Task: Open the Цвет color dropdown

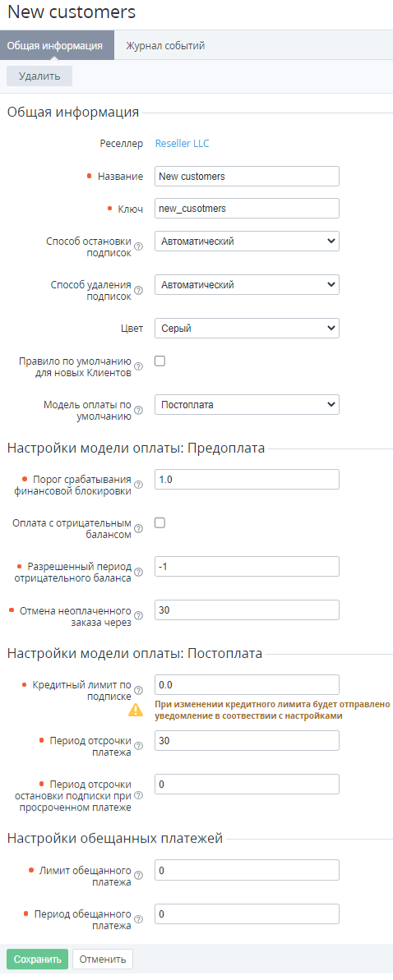Action: [x=247, y=328]
